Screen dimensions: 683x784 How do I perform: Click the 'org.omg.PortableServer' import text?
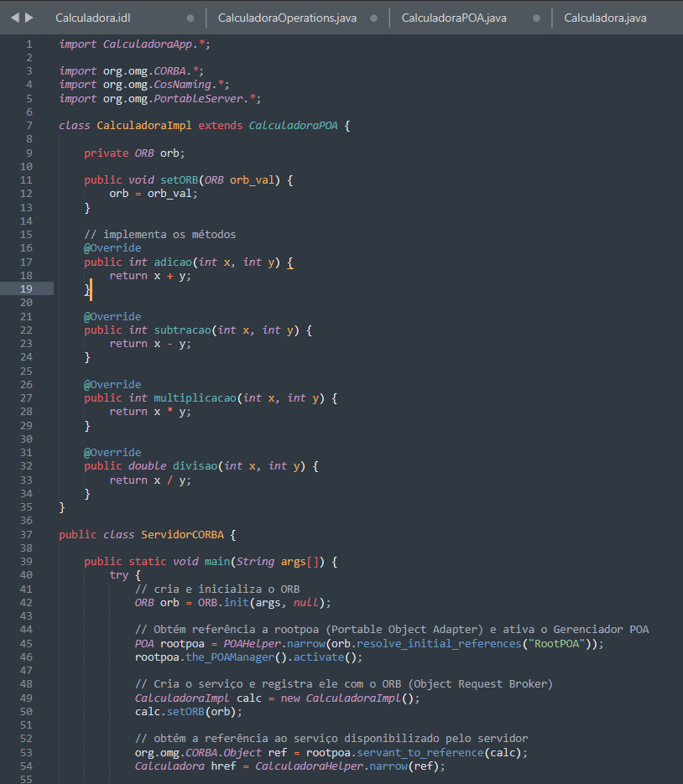coord(173,98)
